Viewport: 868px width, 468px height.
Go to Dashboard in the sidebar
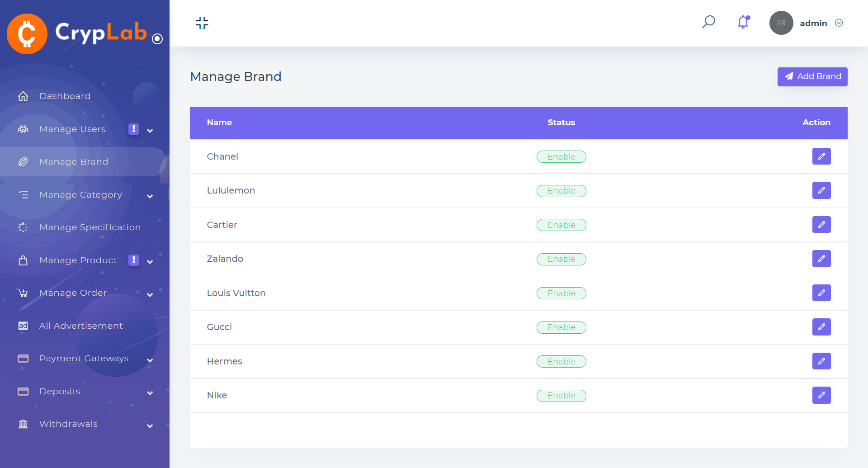pyautogui.click(x=65, y=96)
